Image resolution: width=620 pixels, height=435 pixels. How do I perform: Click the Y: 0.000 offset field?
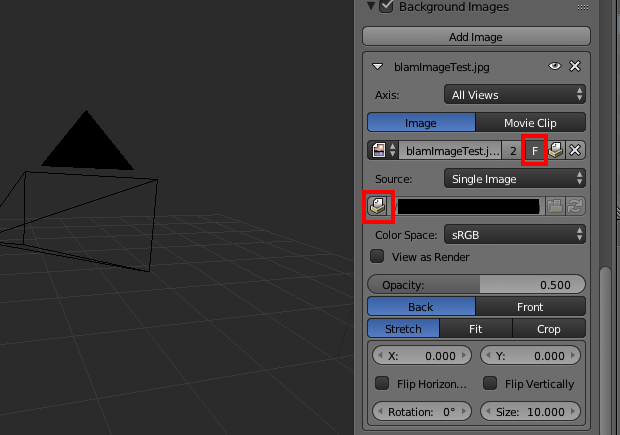click(530, 356)
